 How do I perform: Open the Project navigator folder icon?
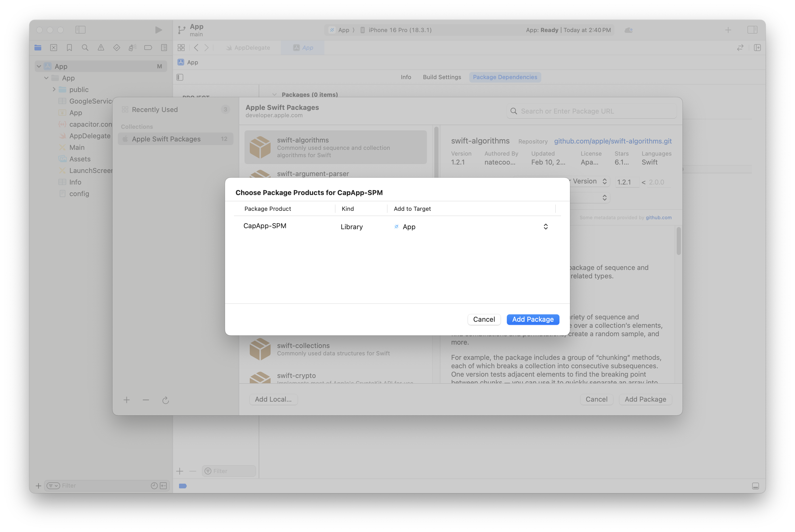coord(38,48)
